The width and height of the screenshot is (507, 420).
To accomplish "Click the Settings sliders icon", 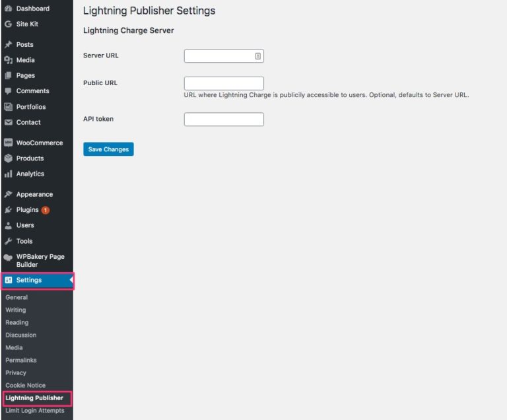I will tap(9, 280).
